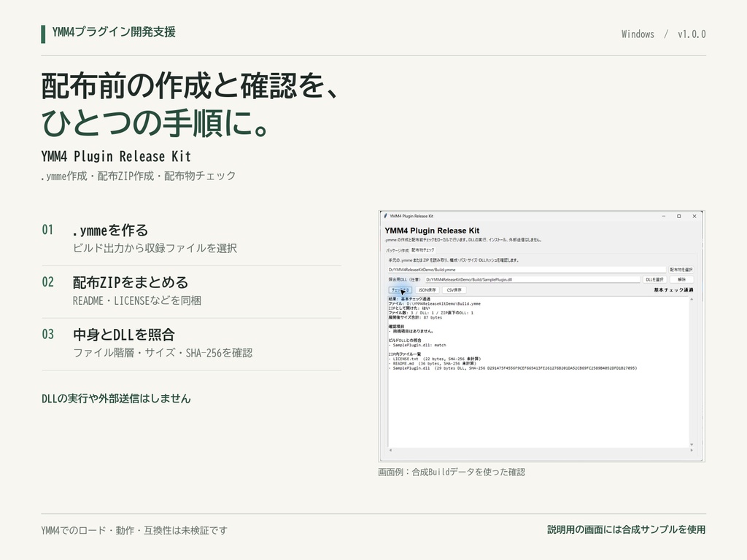Click the '中身とDLLを照合' step 03 heading
Viewport: 747px width, 560px height.
tap(124, 334)
